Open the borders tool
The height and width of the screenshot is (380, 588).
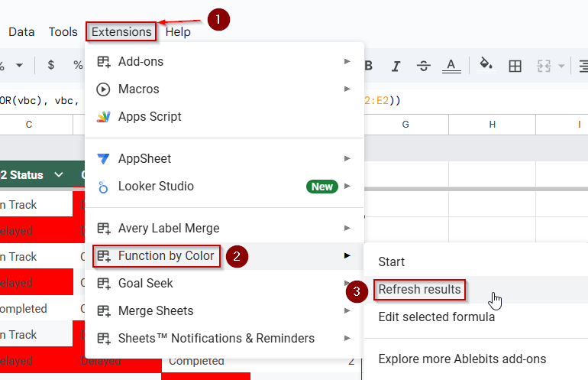click(515, 66)
